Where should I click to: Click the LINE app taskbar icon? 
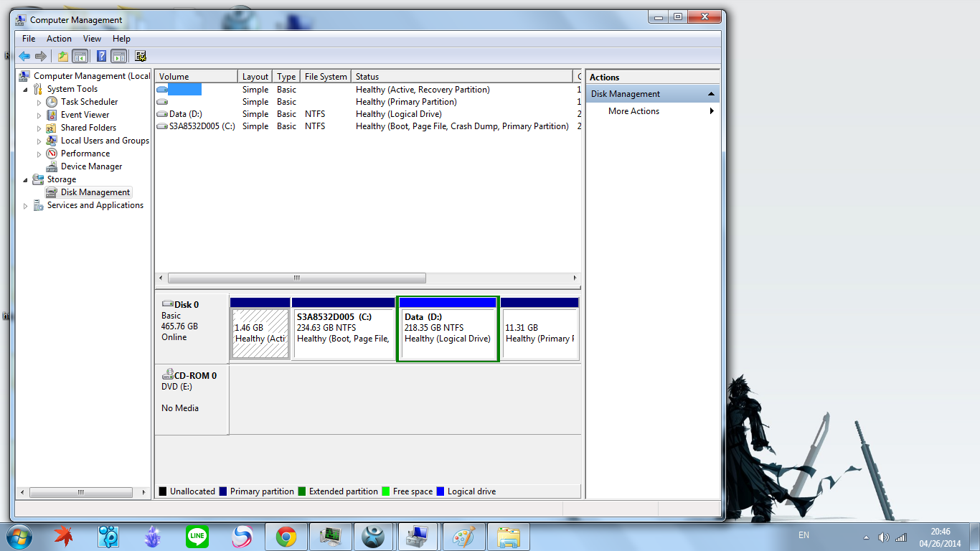point(197,536)
